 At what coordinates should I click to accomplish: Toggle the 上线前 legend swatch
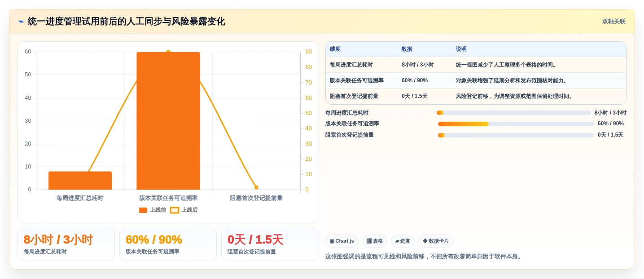click(x=143, y=210)
